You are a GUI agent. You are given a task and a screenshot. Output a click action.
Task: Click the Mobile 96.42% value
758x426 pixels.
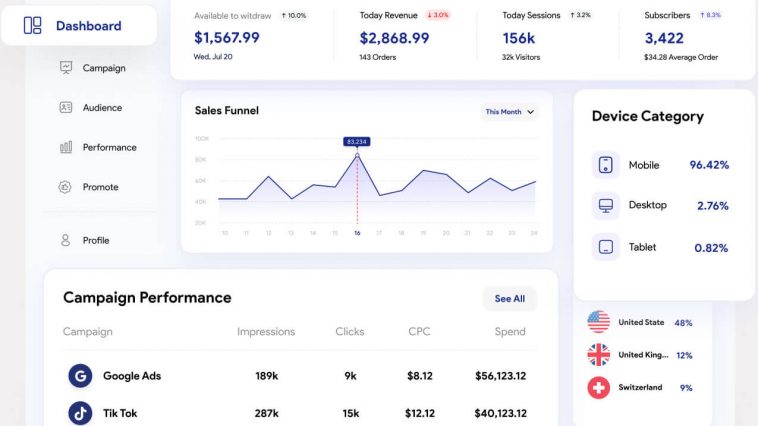[709, 165]
